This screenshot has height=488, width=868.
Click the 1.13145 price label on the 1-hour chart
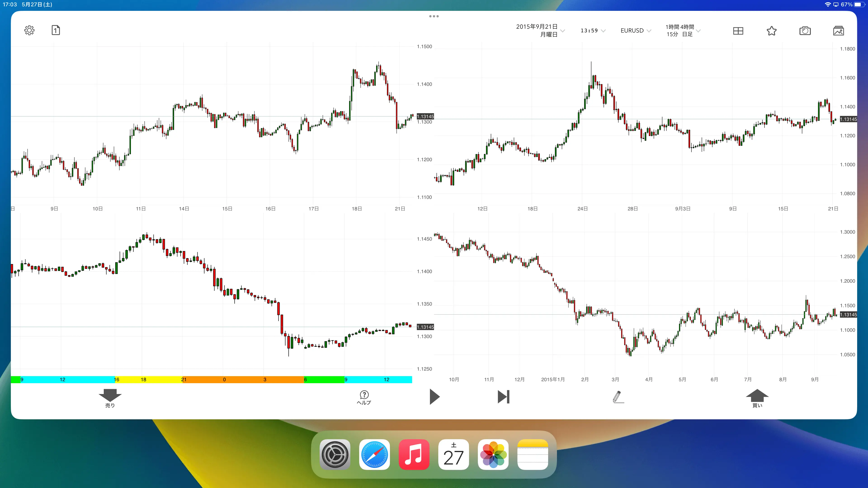tap(425, 117)
